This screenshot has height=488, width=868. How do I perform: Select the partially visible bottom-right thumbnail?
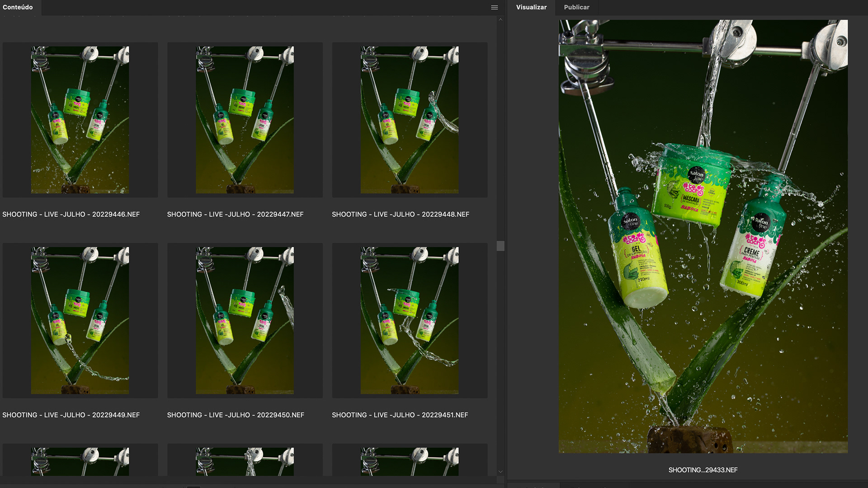[x=410, y=461]
